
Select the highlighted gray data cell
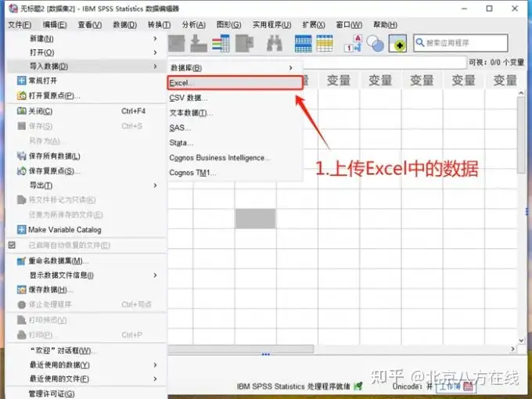(x=256, y=218)
